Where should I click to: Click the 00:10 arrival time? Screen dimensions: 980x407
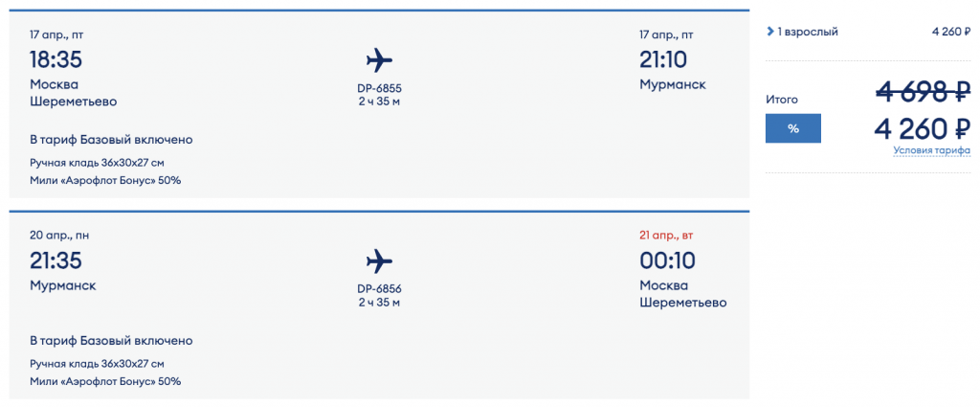click(667, 260)
